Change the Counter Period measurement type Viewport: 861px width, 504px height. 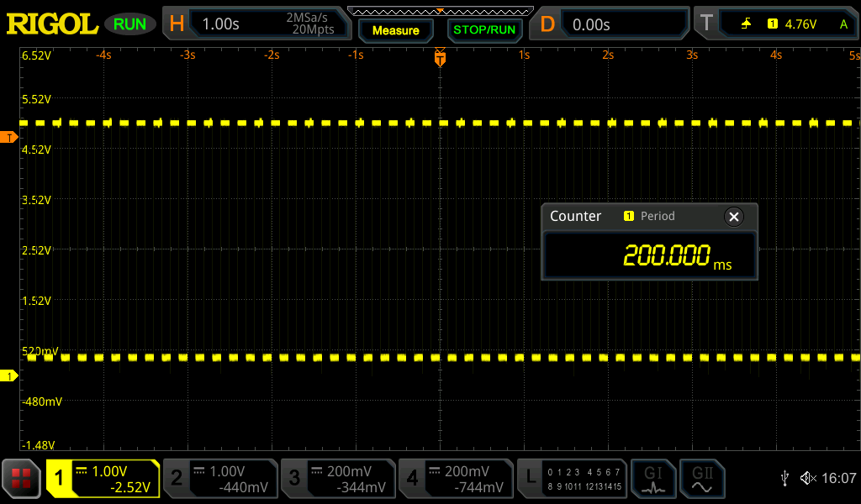click(658, 216)
